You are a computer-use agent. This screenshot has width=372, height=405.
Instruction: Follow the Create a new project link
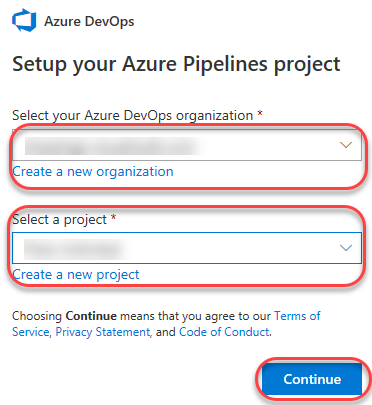coord(76,275)
